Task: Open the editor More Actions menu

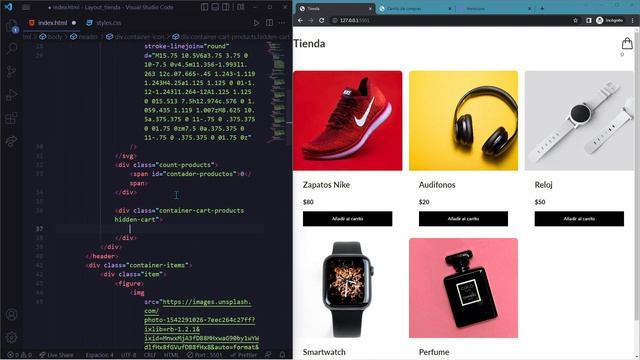Action: pos(282,23)
